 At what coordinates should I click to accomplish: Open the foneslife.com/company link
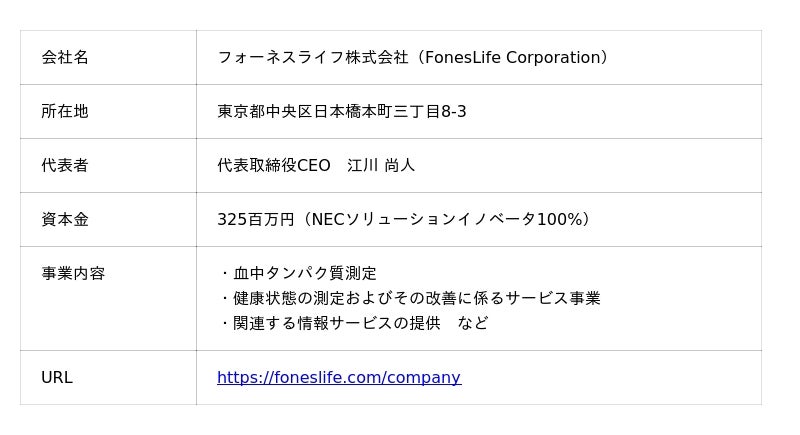(338, 378)
